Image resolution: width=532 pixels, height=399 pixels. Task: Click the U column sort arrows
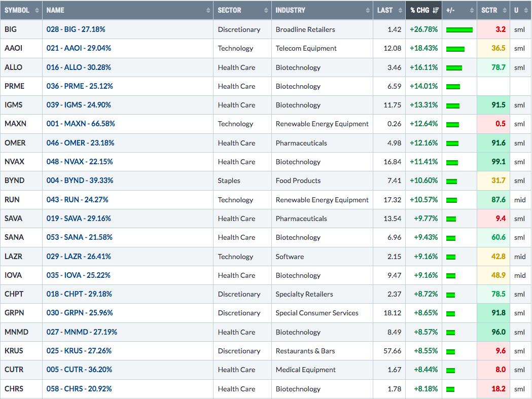[x=526, y=10]
